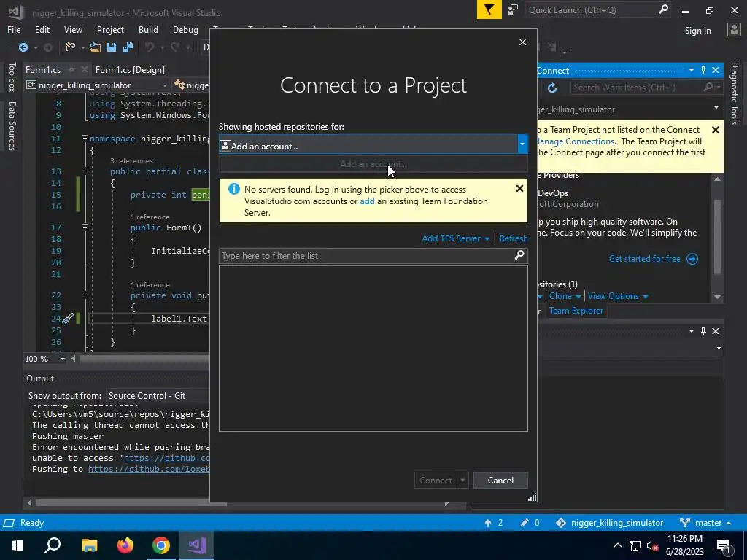Close the Connect to a Project dialog

(522, 42)
